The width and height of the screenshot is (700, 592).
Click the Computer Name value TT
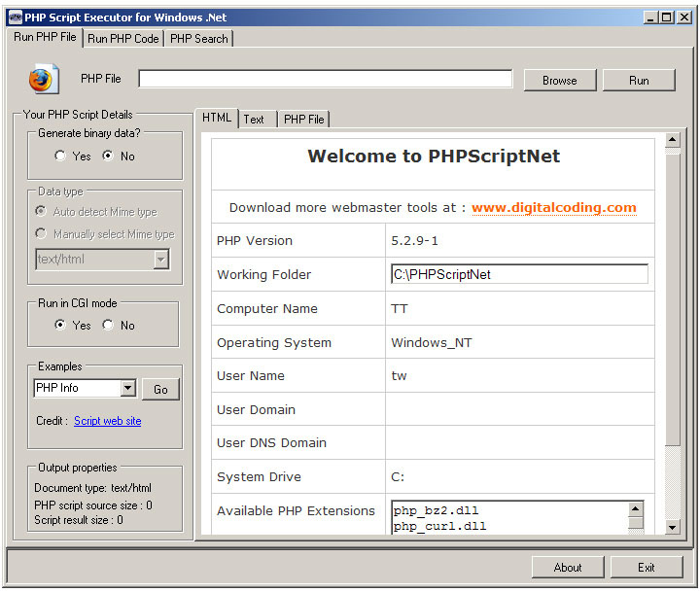click(x=400, y=309)
